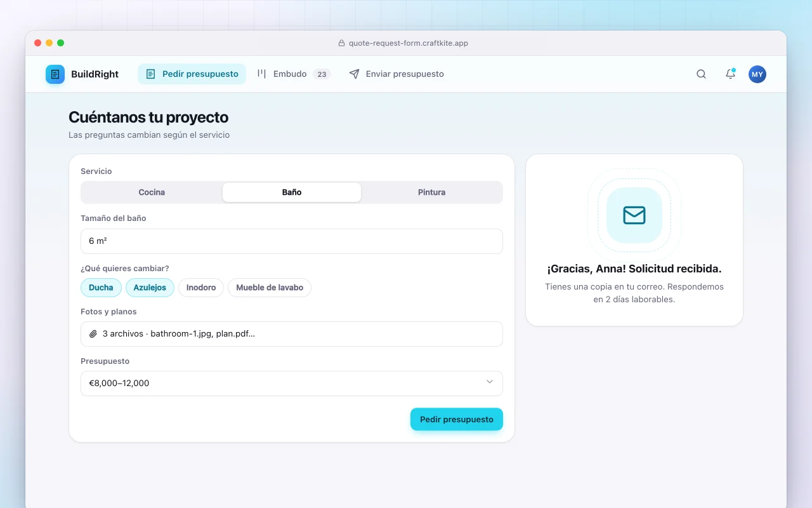The image size is (812, 508).
Task: Enable the Inodoro chip
Action: pos(201,288)
